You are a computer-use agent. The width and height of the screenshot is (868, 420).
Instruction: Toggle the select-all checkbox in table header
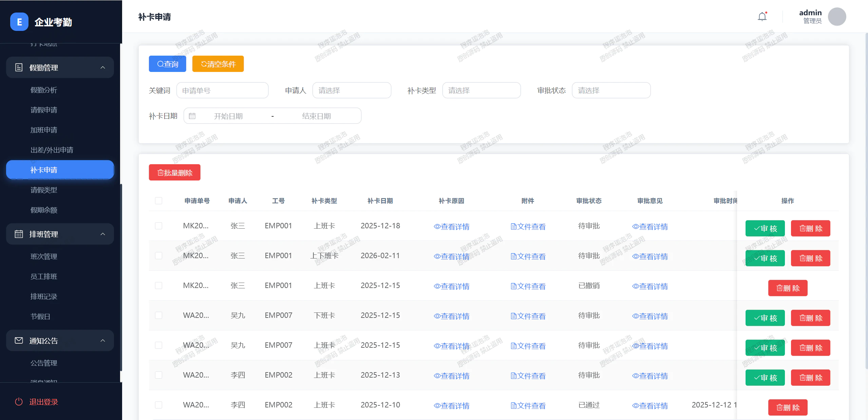pyautogui.click(x=158, y=201)
